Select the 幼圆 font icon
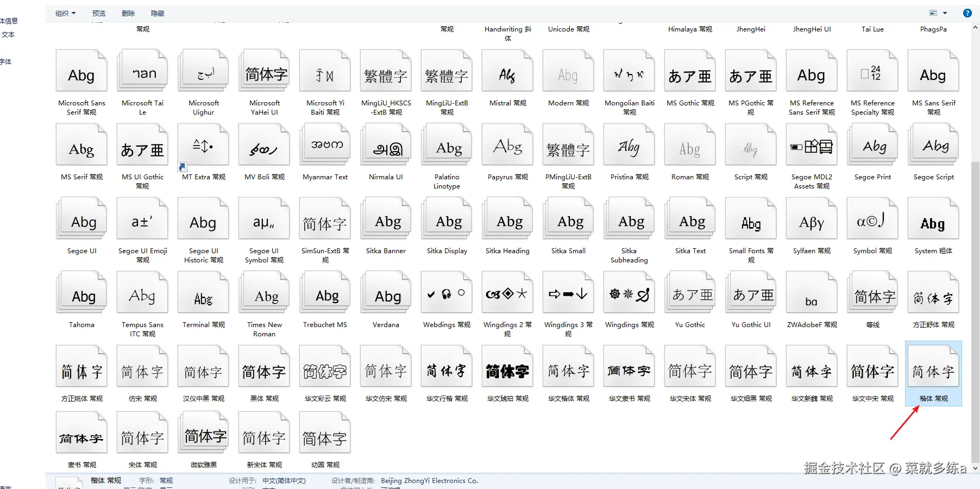 pyautogui.click(x=325, y=432)
